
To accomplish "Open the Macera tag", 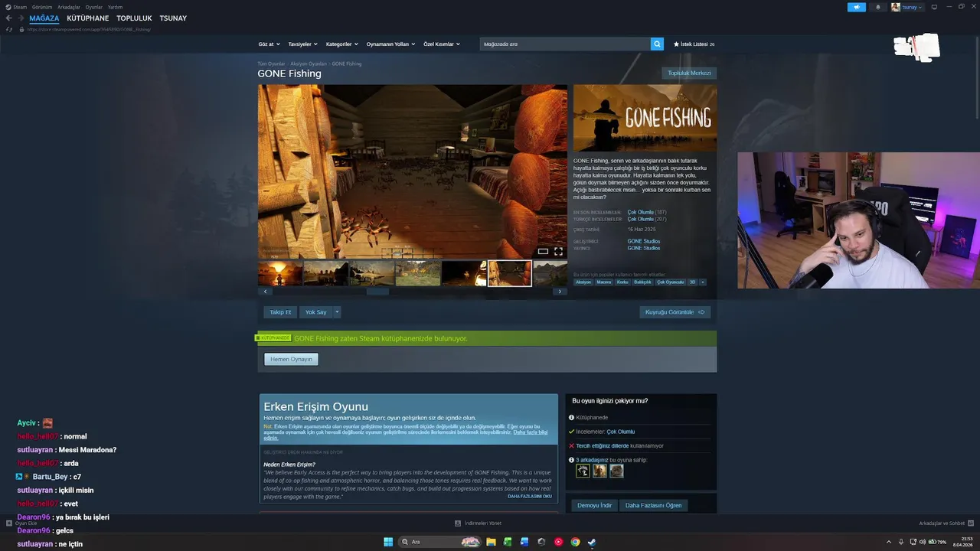I will click(604, 282).
